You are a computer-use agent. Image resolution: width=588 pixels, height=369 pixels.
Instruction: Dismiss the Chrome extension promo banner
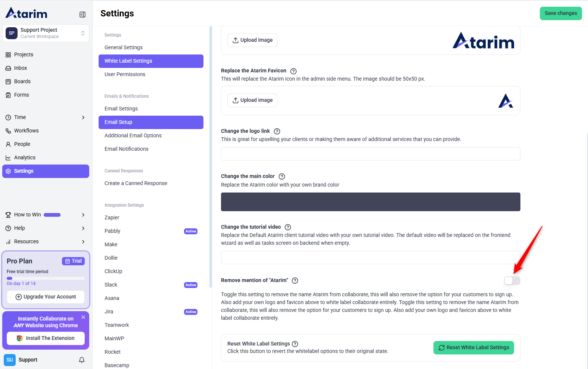pos(83,317)
